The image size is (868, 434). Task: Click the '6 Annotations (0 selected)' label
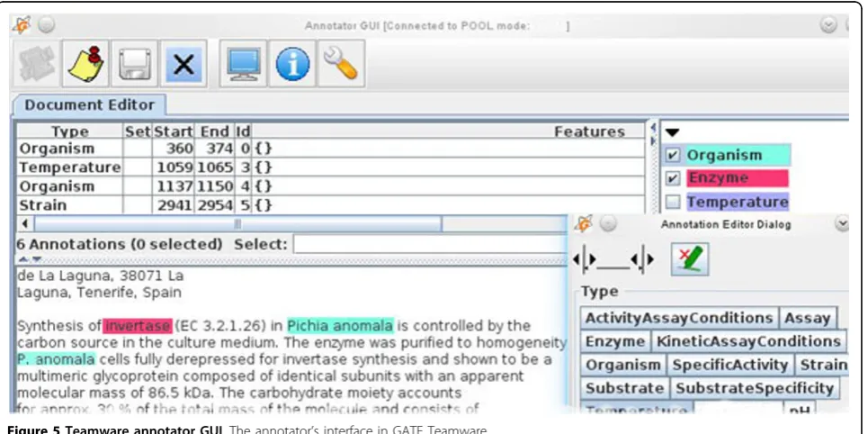tap(119, 244)
